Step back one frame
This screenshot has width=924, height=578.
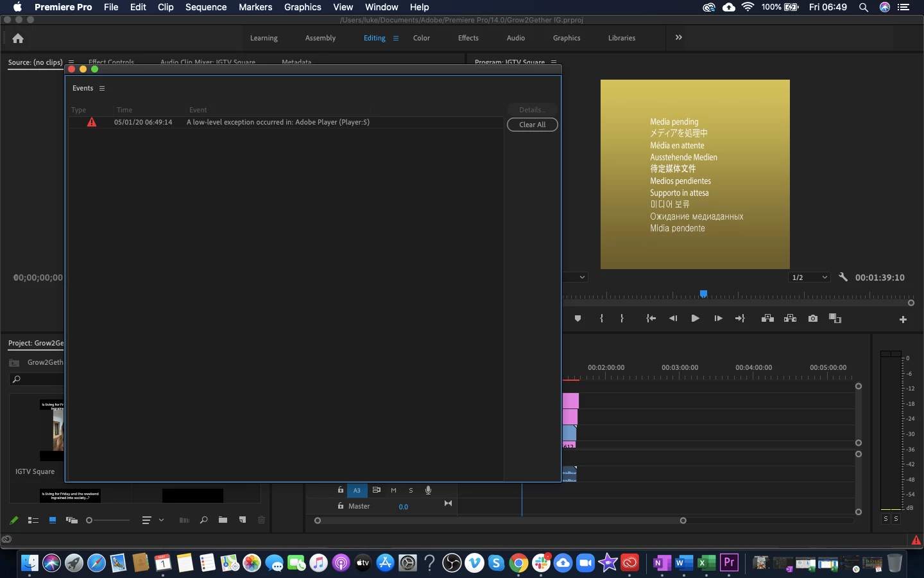click(x=673, y=319)
